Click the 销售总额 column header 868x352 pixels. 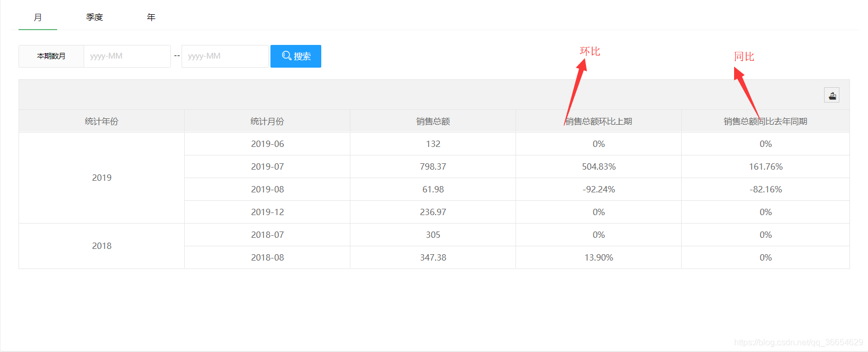point(433,122)
